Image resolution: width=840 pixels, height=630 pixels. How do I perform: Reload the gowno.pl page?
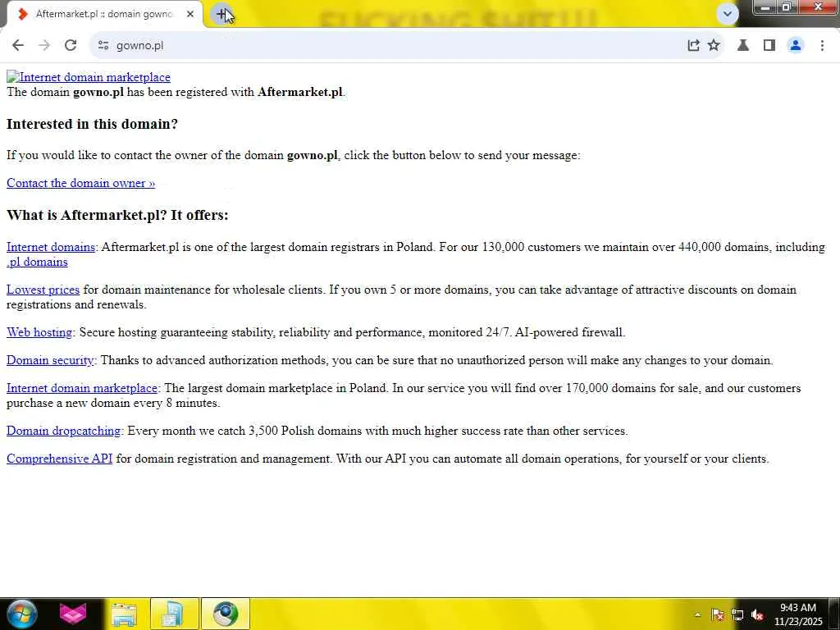pos(71,46)
